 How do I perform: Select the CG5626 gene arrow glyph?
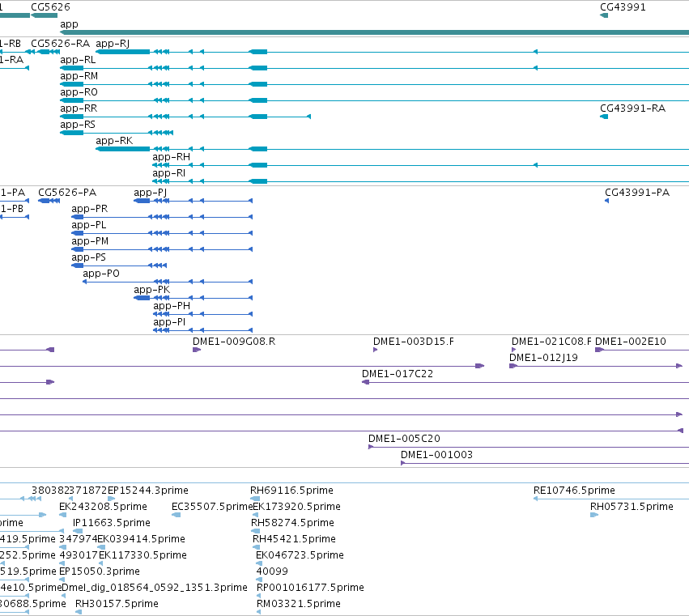tap(44, 16)
